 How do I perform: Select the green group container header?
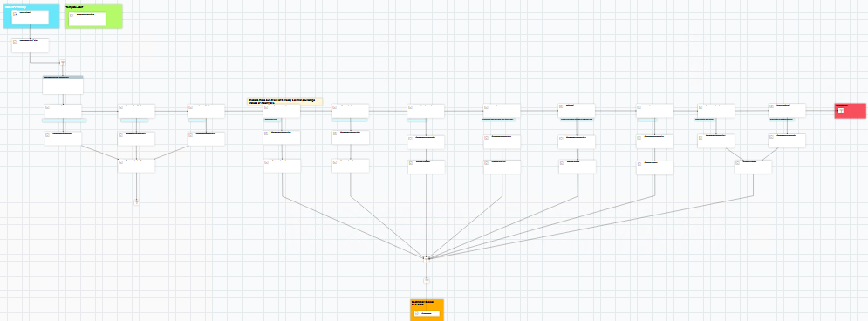93,7
